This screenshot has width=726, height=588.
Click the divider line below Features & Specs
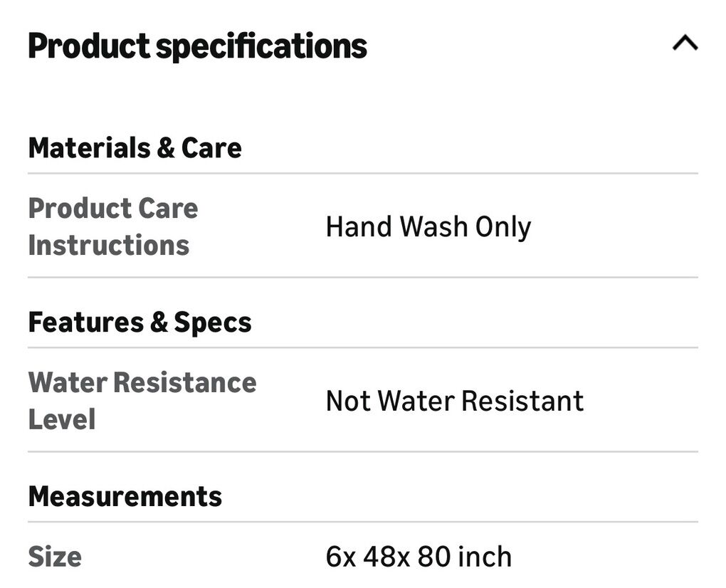pos(363,347)
